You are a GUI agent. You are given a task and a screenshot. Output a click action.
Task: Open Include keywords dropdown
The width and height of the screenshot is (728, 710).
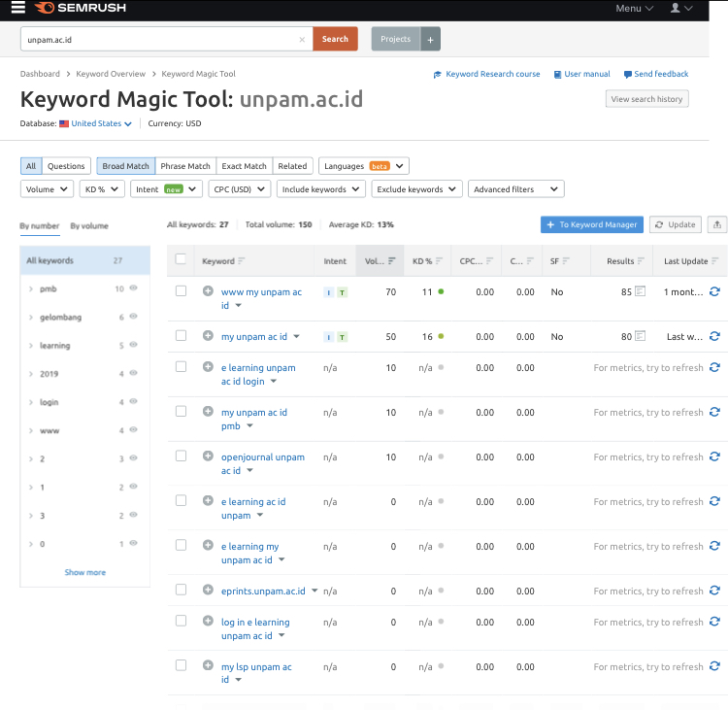(x=321, y=189)
